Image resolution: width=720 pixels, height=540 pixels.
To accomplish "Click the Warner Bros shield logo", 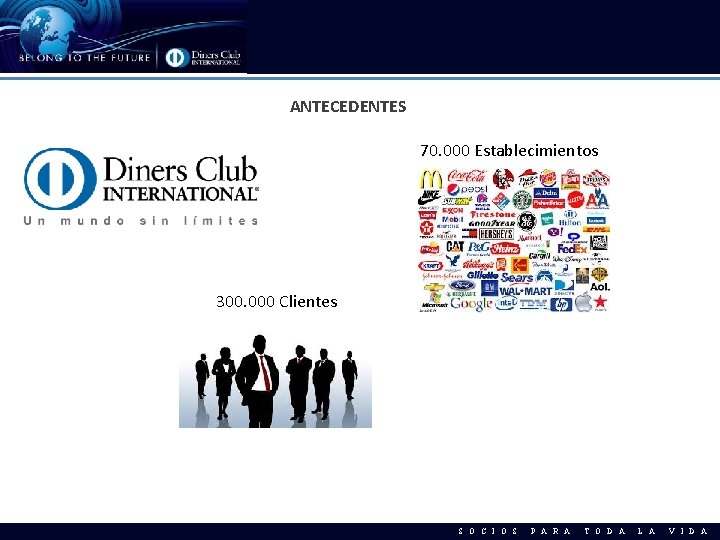I will pyautogui.click(x=599, y=274).
